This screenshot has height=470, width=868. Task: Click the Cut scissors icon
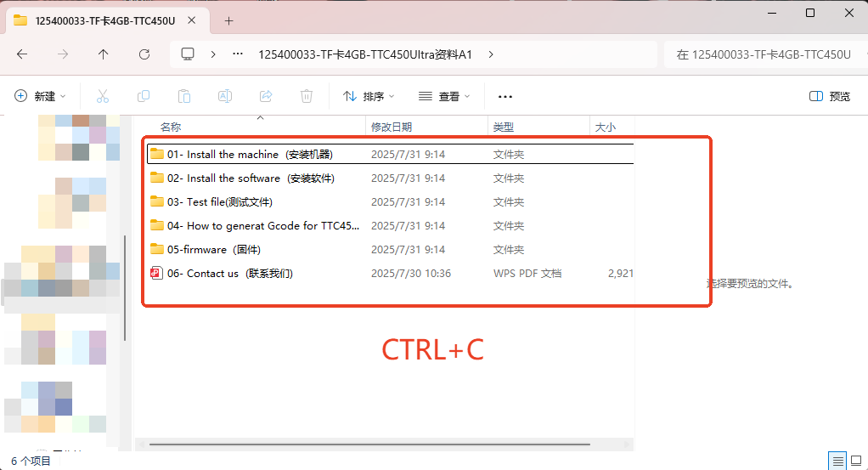coord(103,96)
